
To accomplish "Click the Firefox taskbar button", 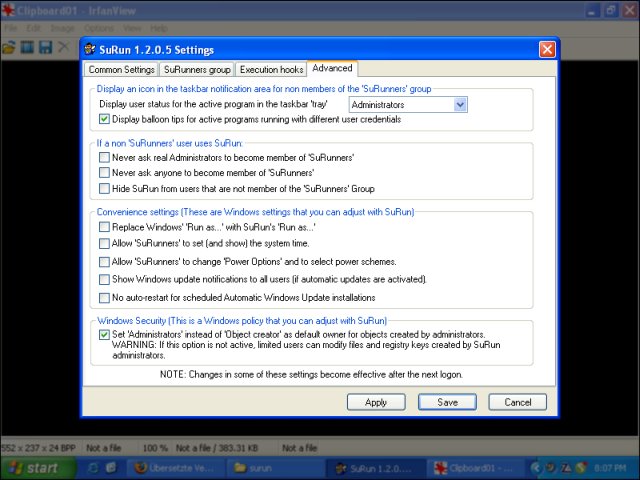I will (176, 468).
